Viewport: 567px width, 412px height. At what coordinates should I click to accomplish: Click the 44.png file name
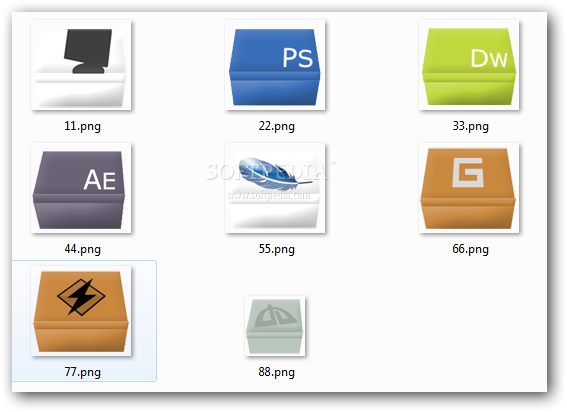(82, 249)
